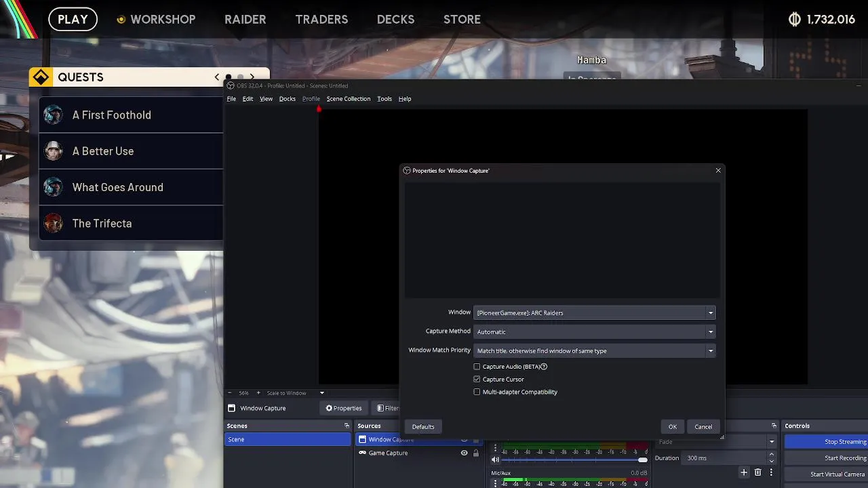The height and width of the screenshot is (488, 868).
Task: Open the Capture Method dropdown
Action: pyautogui.click(x=595, y=331)
